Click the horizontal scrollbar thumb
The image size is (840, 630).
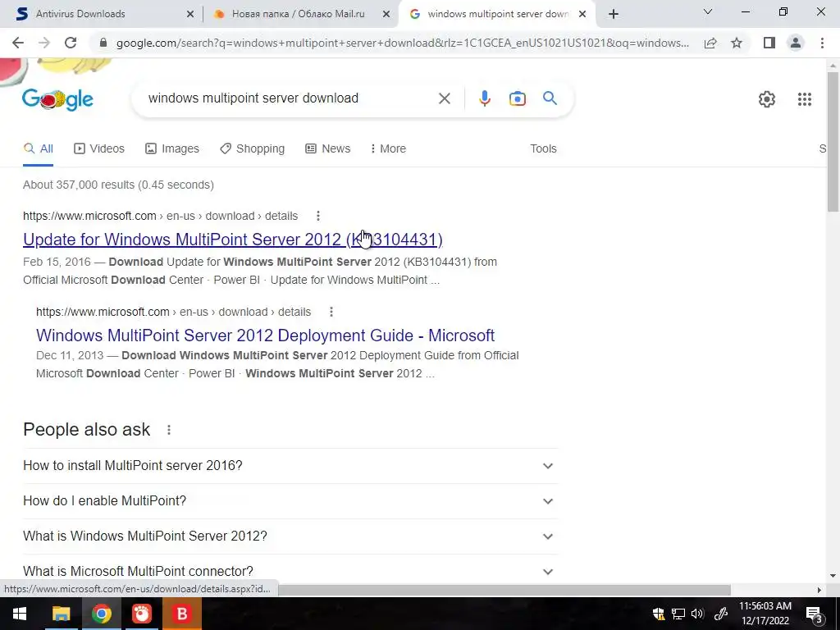tap(504, 590)
